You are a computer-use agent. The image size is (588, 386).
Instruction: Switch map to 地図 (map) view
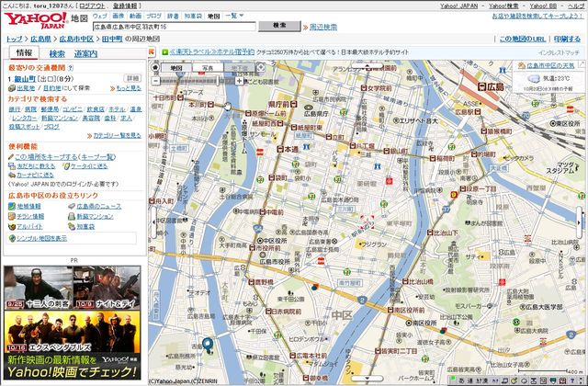[x=176, y=68]
